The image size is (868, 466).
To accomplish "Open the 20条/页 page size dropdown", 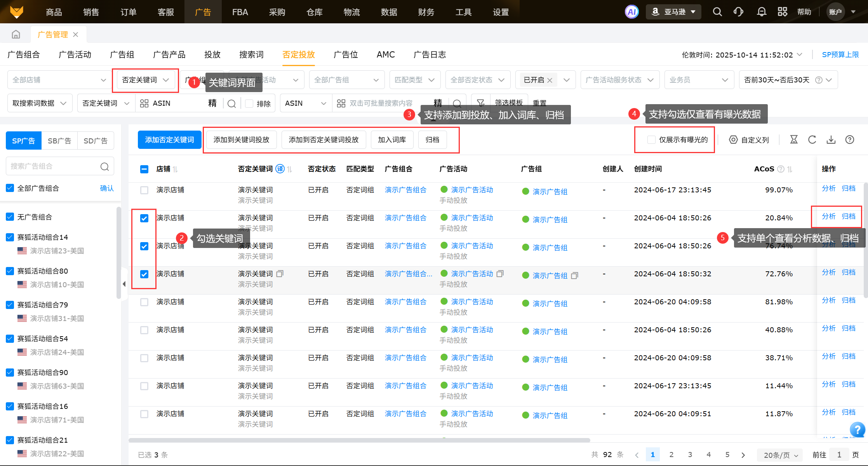I will click(781, 455).
